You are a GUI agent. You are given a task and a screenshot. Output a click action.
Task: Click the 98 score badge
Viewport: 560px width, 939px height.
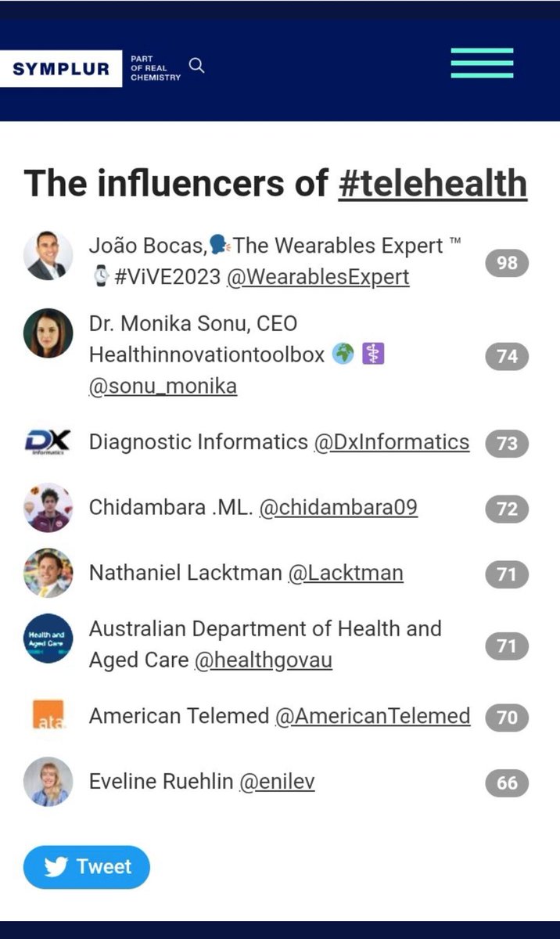pos(507,263)
